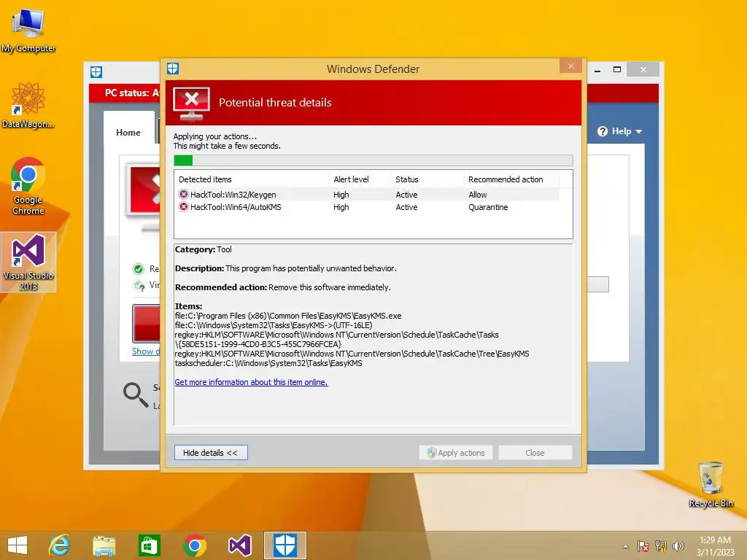Click the Hide details button
This screenshot has height=560, width=747.
[211, 452]
